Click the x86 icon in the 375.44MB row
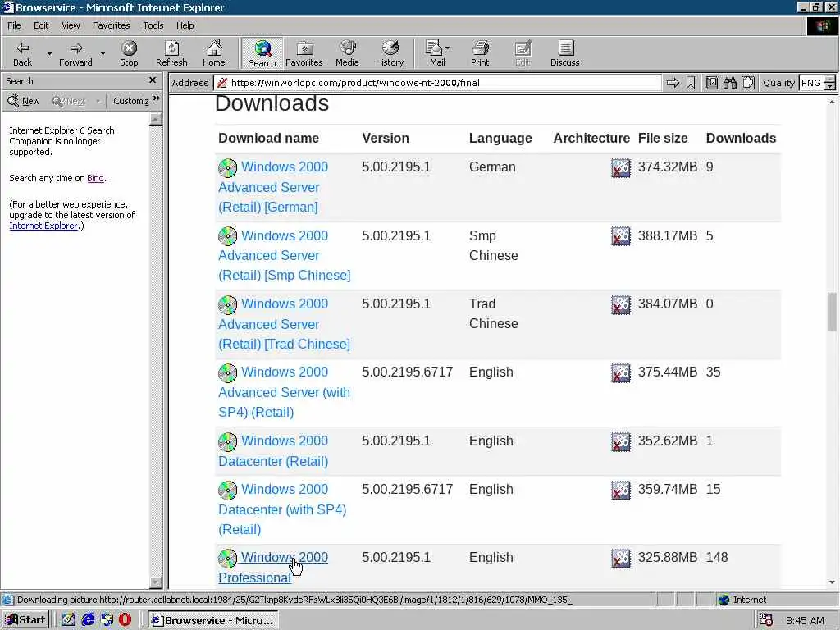The image size is (840, 630). coord(621,373)
